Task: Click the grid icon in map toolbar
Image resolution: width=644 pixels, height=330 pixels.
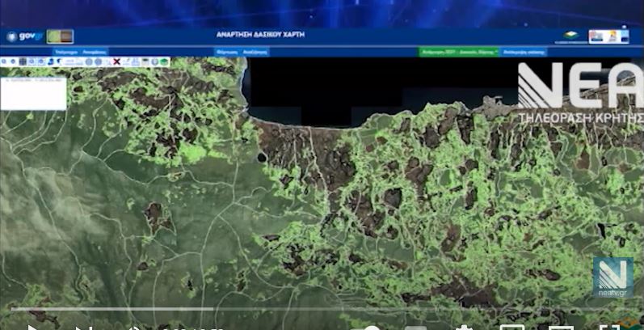Action: pos(23,61)
